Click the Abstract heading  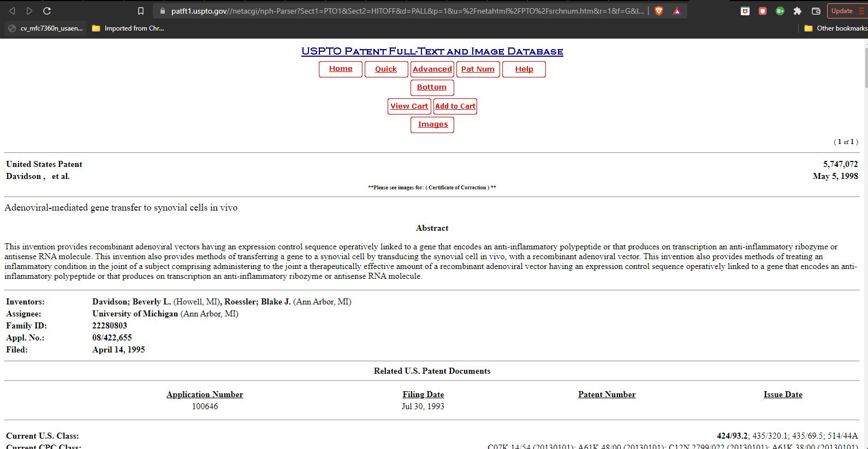click(432, 228)
